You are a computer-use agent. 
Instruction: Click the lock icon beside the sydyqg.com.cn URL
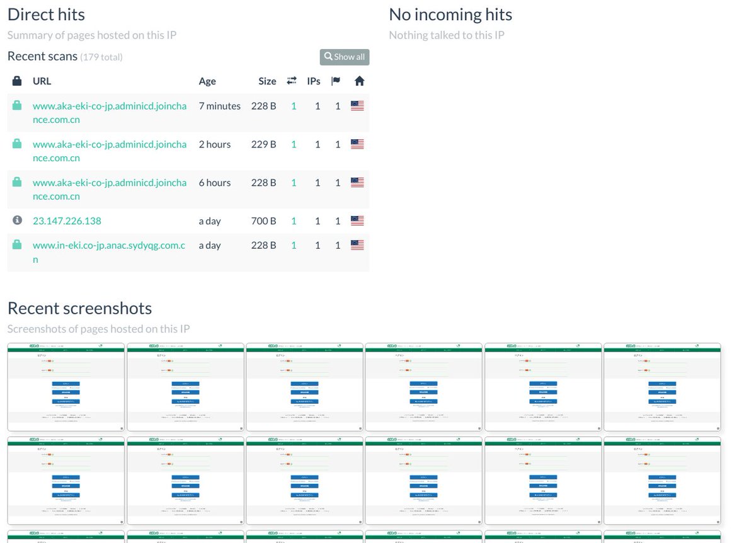[17, 245]
